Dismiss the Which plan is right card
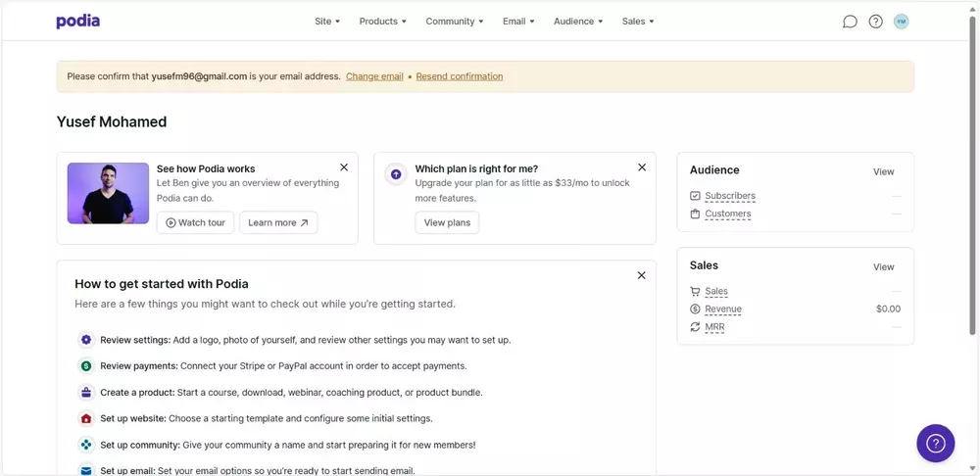This screenshot has width=980, height=476. tap(642, 167)
